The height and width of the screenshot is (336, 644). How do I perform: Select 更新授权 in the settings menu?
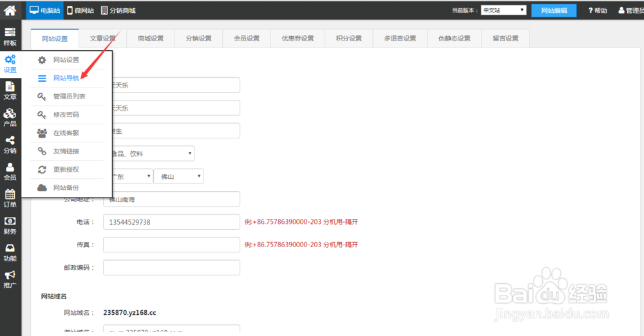coord(66,169)
